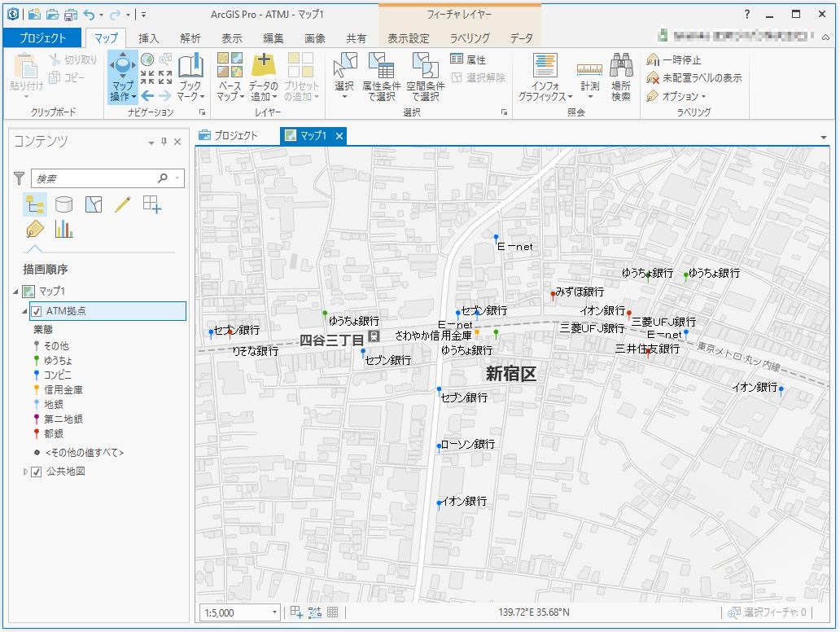Screen dimensions: 840x632
Task: Click the ローソン銀行 map label
Action: pyautogui.click(x=467, y=444)
